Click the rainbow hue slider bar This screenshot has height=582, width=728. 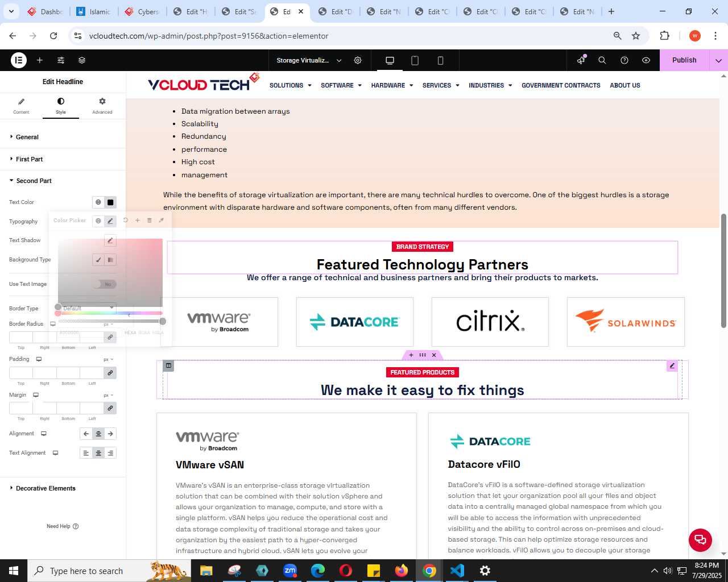pos(110,313)
